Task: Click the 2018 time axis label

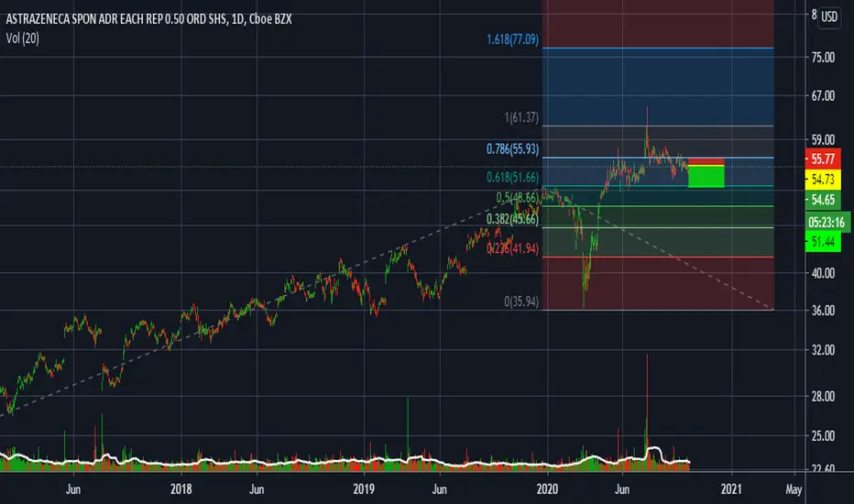Action: pos(181,488)
